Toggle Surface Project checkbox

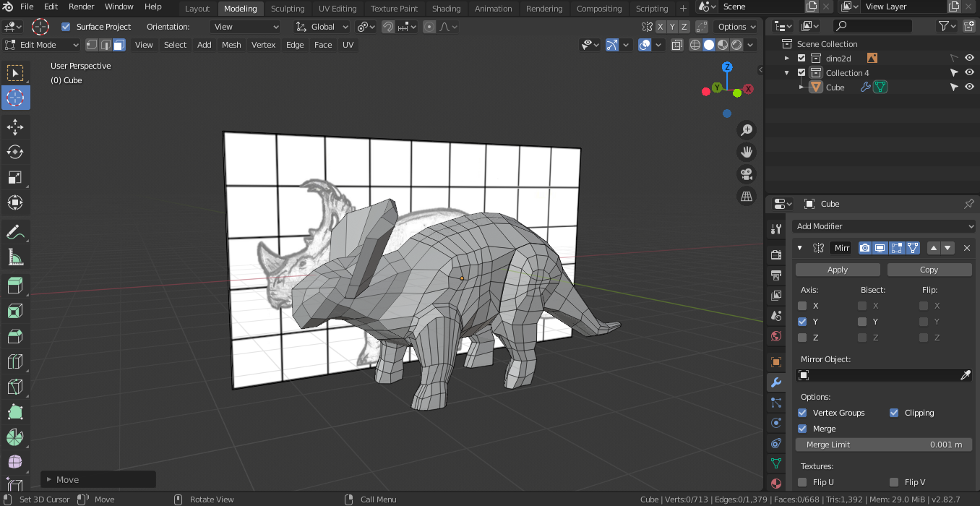[66, 27]
